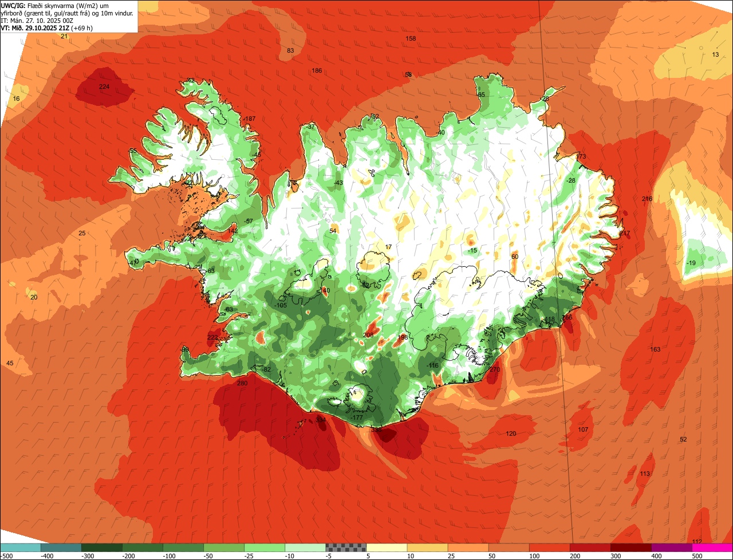Click the map value 173 on the east coast
733x560 pixels.
(581, 156)
